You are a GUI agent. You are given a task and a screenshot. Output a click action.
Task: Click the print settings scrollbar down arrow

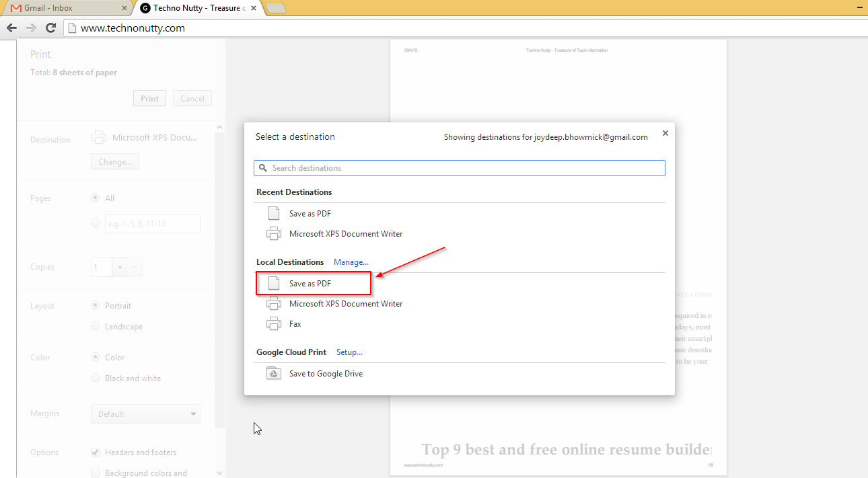coord(219,473)
